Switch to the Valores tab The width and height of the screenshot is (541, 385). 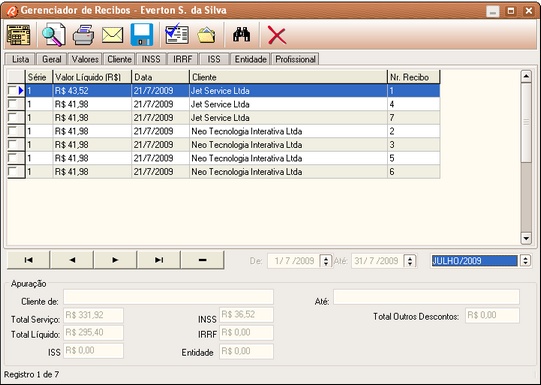[85, 59]
